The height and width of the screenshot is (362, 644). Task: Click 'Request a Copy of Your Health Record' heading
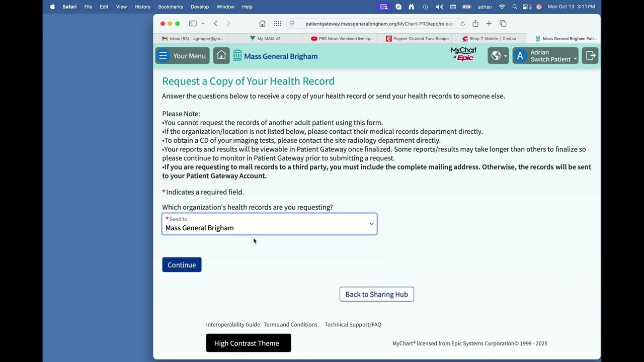[x=248, y=81]
